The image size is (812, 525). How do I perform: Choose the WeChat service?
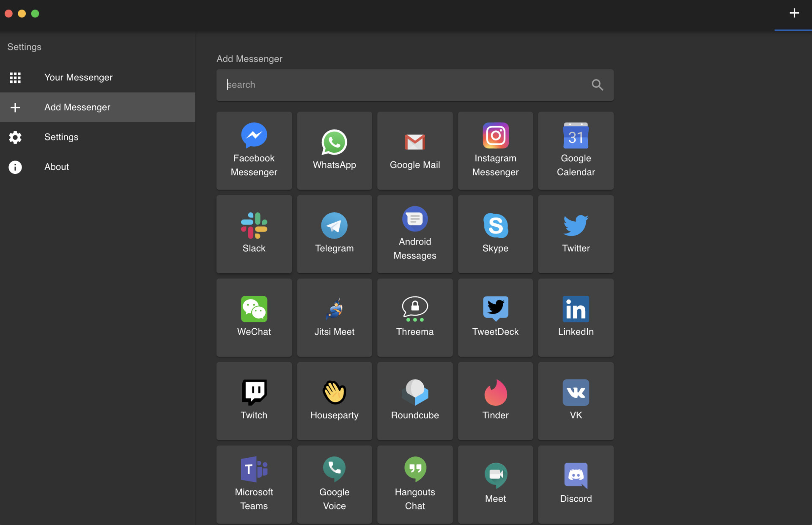click(x=254, y=317)
